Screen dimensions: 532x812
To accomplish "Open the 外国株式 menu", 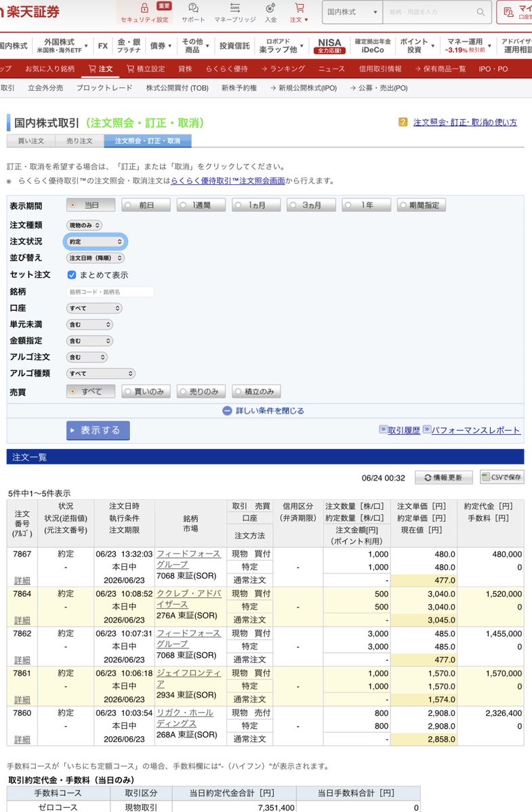I will pos(62,45).
